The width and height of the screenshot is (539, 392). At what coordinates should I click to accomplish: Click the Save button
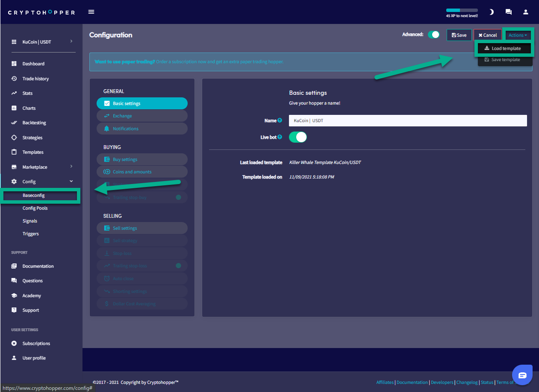click(459, 35)
